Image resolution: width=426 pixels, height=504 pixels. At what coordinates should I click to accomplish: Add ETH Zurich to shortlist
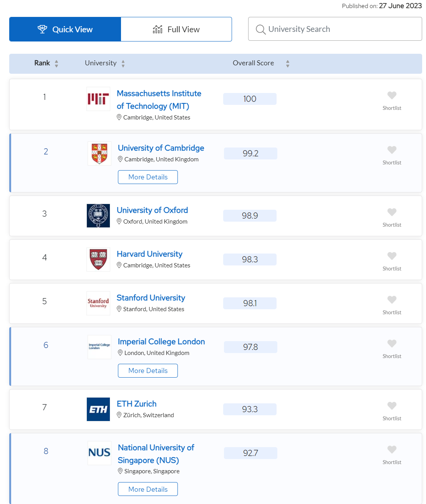coord(392,406)
